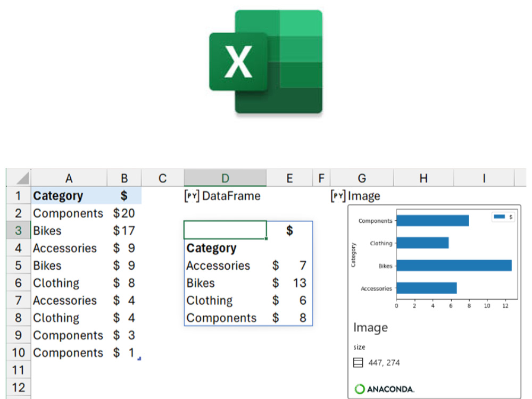Click the Anaconda logo in image card
532x399 pixels.
click(384, 389)
